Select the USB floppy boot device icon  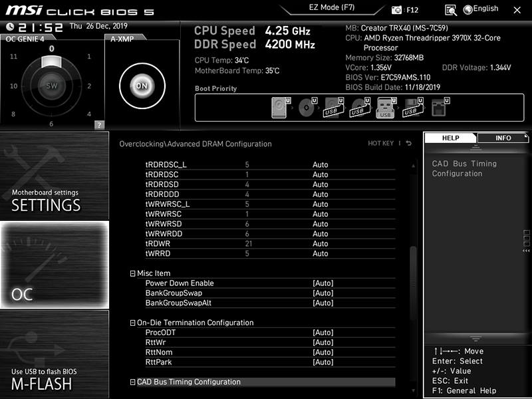(x=413, y=108)
